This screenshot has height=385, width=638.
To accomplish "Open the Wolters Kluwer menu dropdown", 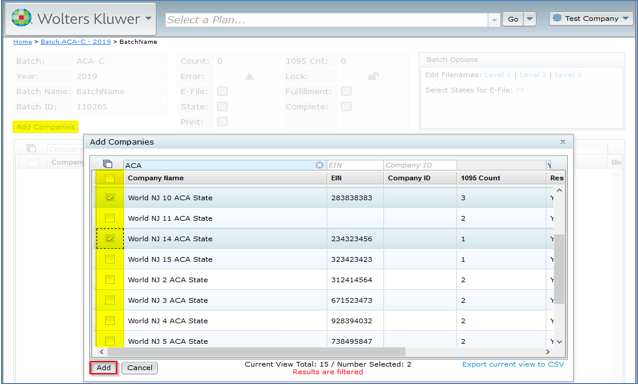I will tap(148, 18).
